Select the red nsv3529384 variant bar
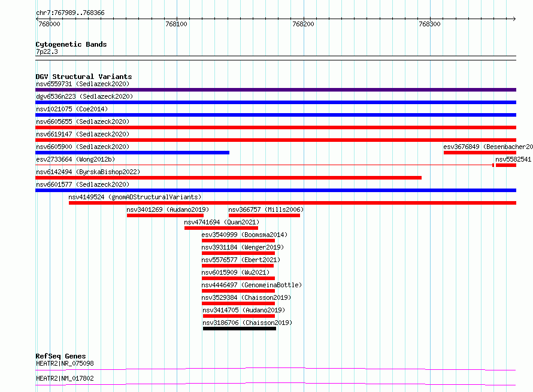 point(238,303)
